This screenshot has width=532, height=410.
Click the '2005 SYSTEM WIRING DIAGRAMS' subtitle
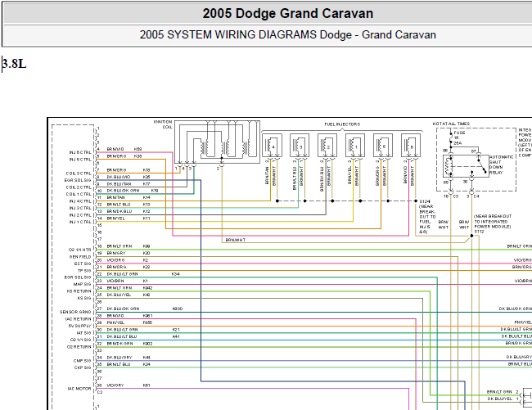tap(288, 34)
